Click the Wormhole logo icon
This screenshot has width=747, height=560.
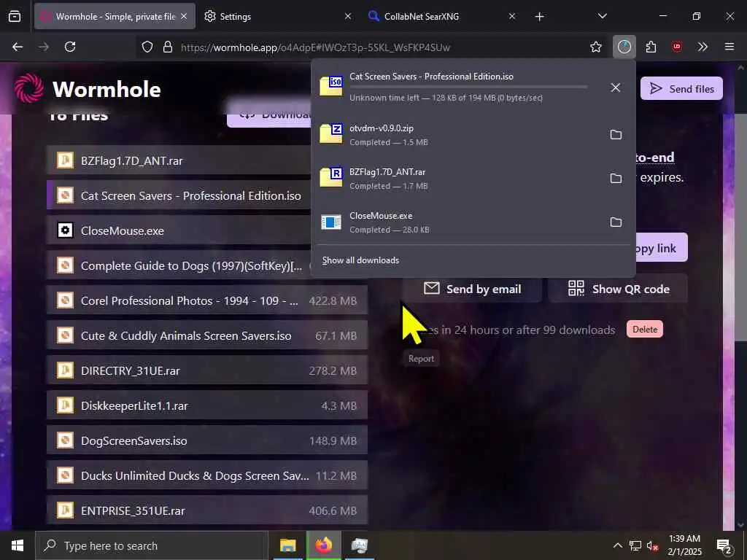(28, 88)
